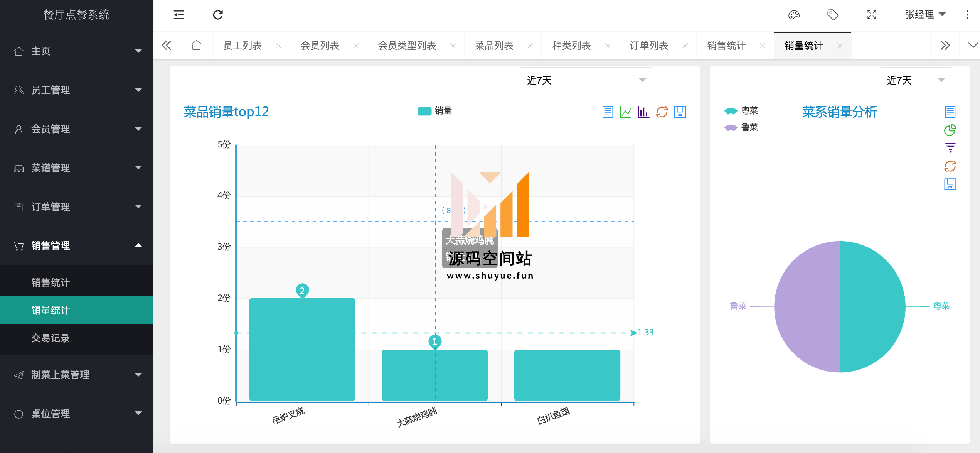
Task: Switch to 订单列表 tab
Action: [x=649, y=46]
